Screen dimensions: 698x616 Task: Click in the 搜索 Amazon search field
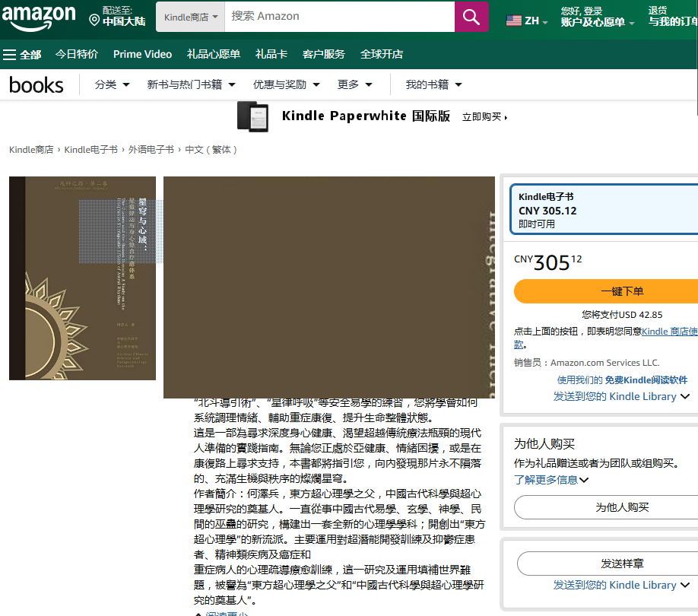coord(339,17)
